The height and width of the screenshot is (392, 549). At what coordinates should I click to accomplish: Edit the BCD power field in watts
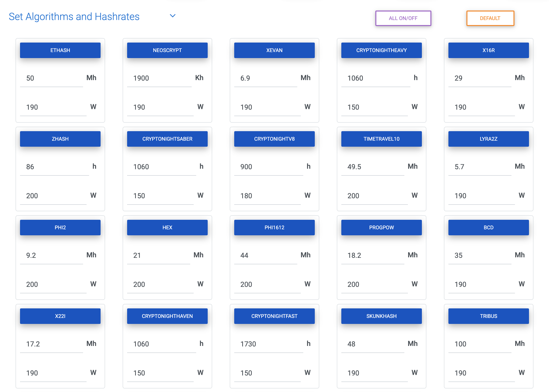tap(482, 285)
